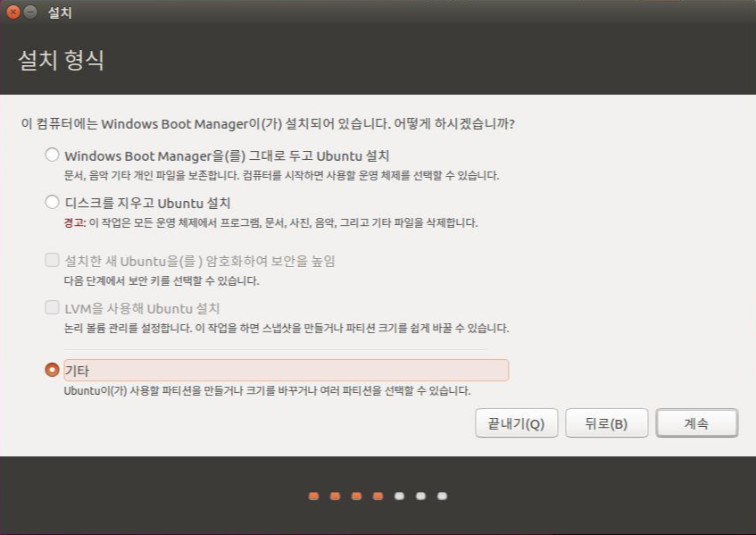Toggle encrypt new Ubuntu installation checkbox
This screenshot has height=535, width=756.
[52, 260]
